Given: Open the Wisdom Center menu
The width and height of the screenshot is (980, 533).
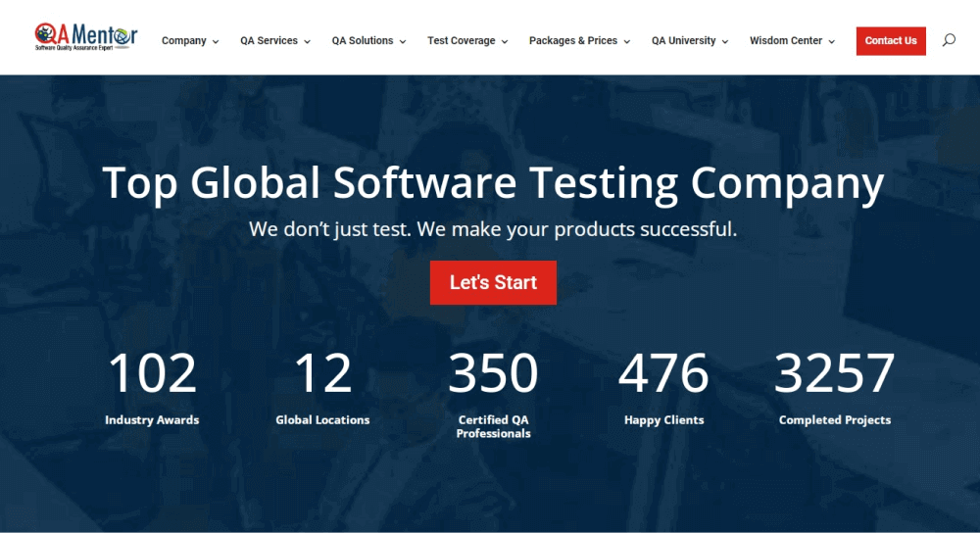Looking at the screenshot, I should pyautogui.click(x=786, y=41).
